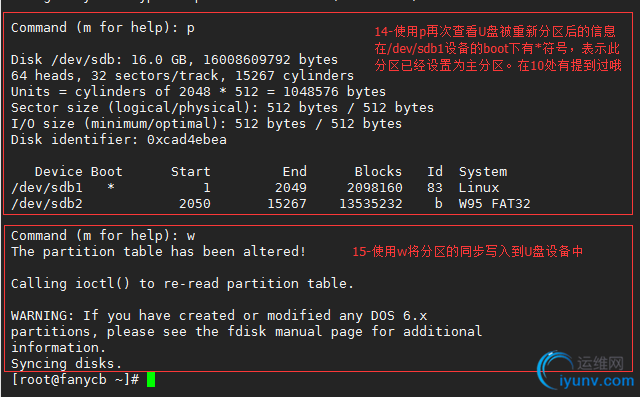Select the /dev/sdb2 device entry

(47, 204)
